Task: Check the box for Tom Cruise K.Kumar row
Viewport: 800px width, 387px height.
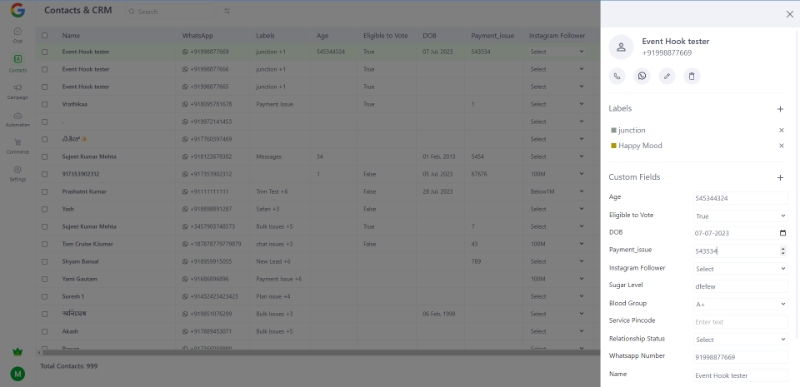Action: coord(45,244)
